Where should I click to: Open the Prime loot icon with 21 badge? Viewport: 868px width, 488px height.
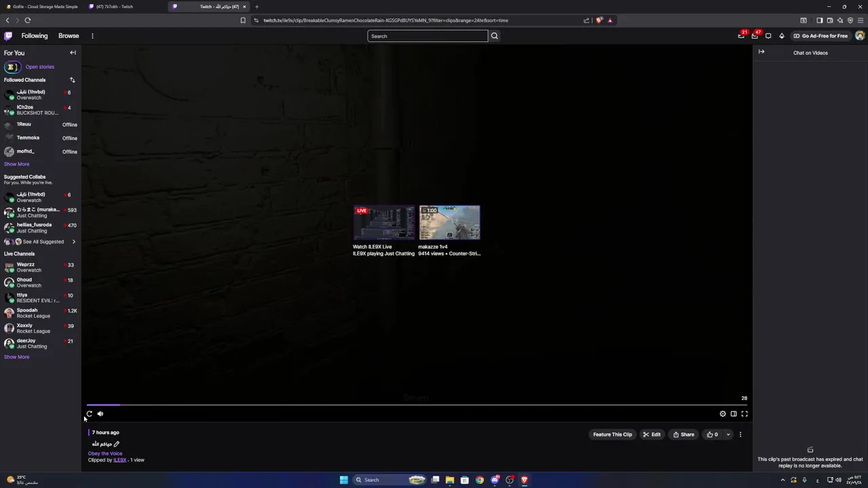tap(741, 36)
